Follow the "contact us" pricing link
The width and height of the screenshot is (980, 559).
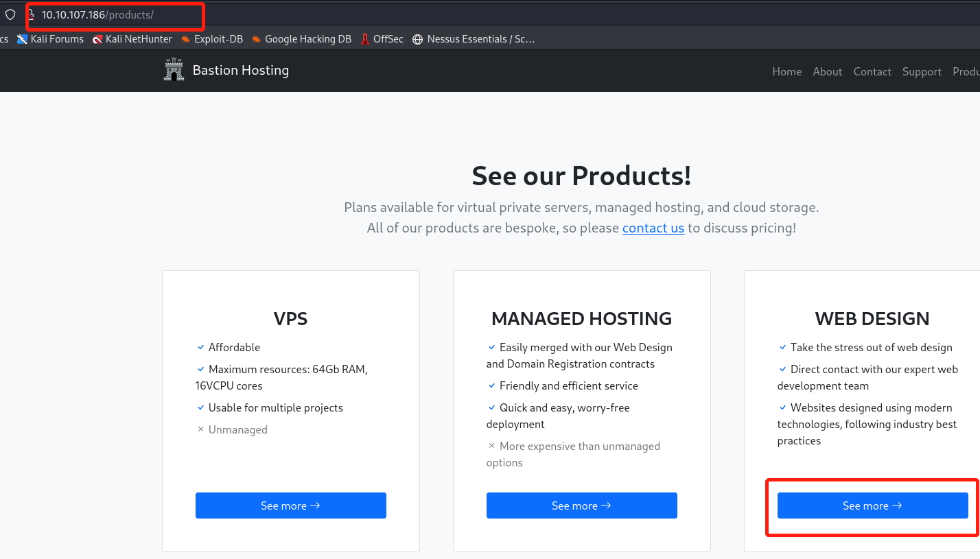pyautogui.click(x=653, y=228)
